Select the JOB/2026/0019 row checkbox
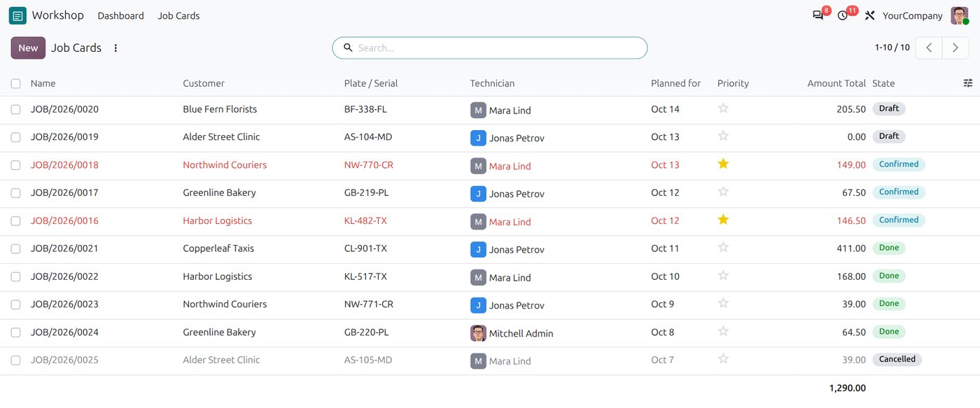 tap(15, 138)
